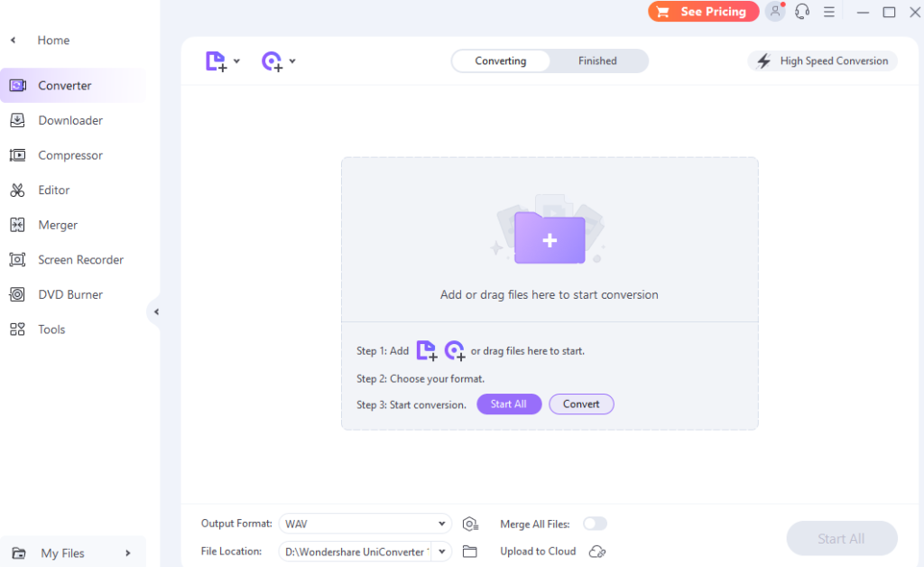Click the Add Files icon in top toolbar
This screenshot has height=567, width=924.
(216, 61)
